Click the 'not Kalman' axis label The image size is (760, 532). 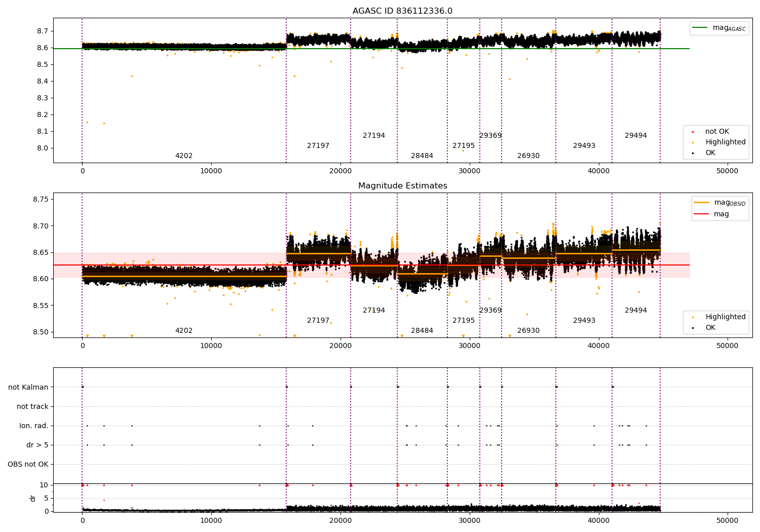pos(28,388)
